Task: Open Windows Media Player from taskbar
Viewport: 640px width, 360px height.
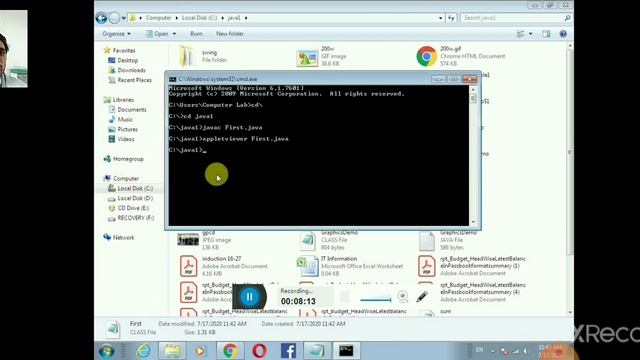Action: 200,351
